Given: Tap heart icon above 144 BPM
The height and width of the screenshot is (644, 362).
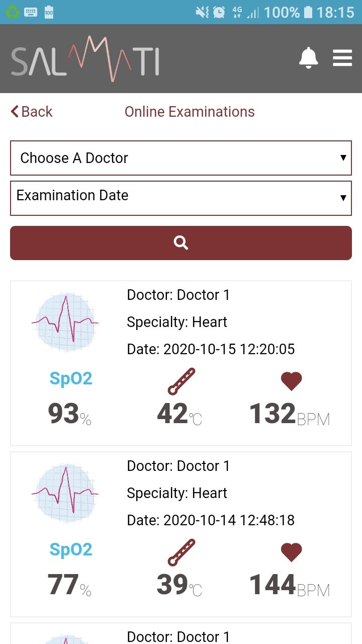Looking at the screenshot, I should click(x=291, y=552).
